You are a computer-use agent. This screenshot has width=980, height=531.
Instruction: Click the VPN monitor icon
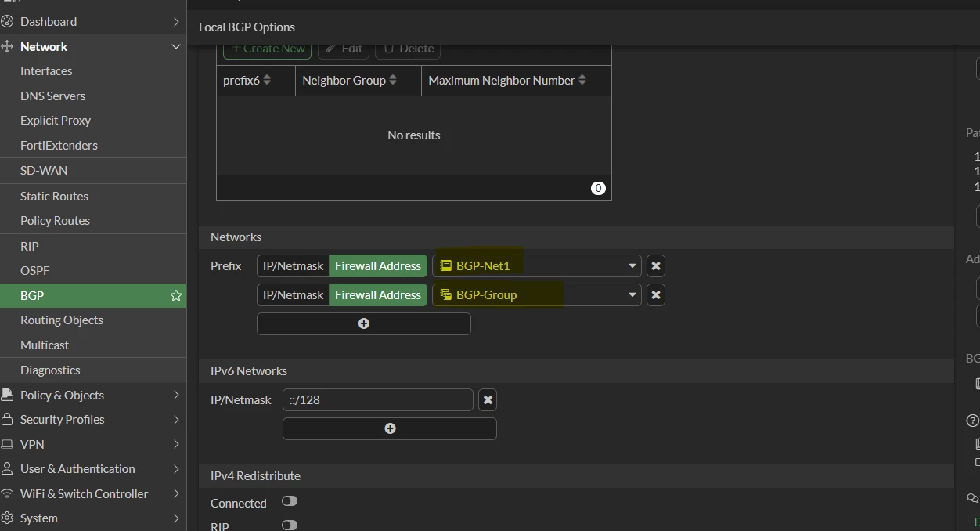click(7, 444)
